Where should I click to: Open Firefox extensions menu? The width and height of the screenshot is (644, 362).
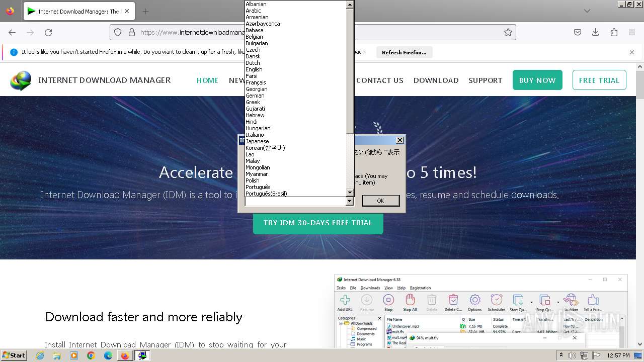point(614,32)
